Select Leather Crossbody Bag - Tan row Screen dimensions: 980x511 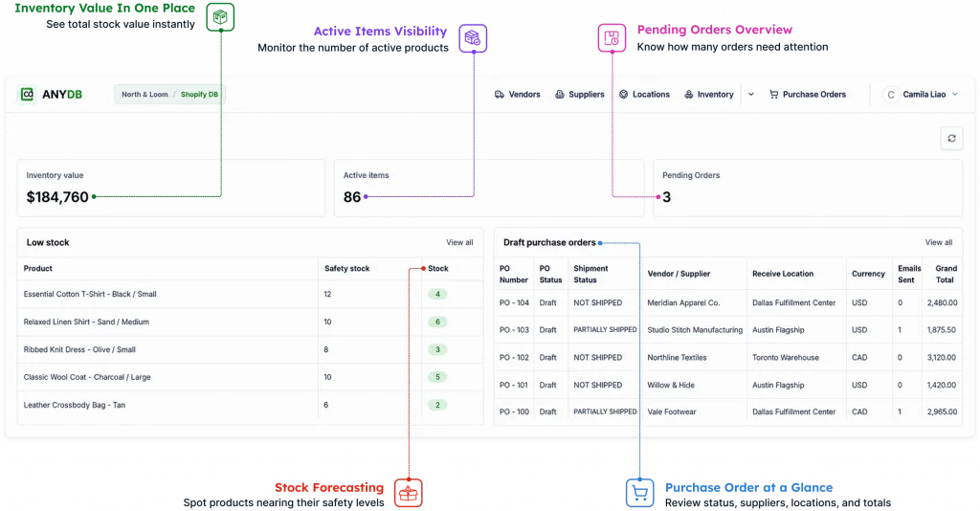click(250, 405)
